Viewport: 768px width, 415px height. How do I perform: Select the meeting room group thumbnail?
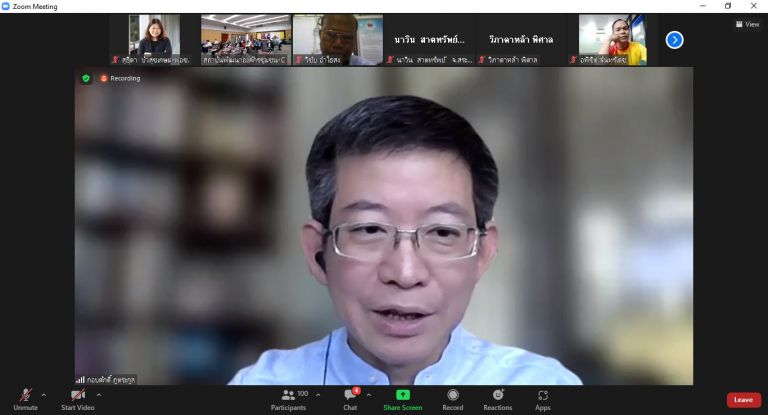pyautogui.click(x=245, y=39)
